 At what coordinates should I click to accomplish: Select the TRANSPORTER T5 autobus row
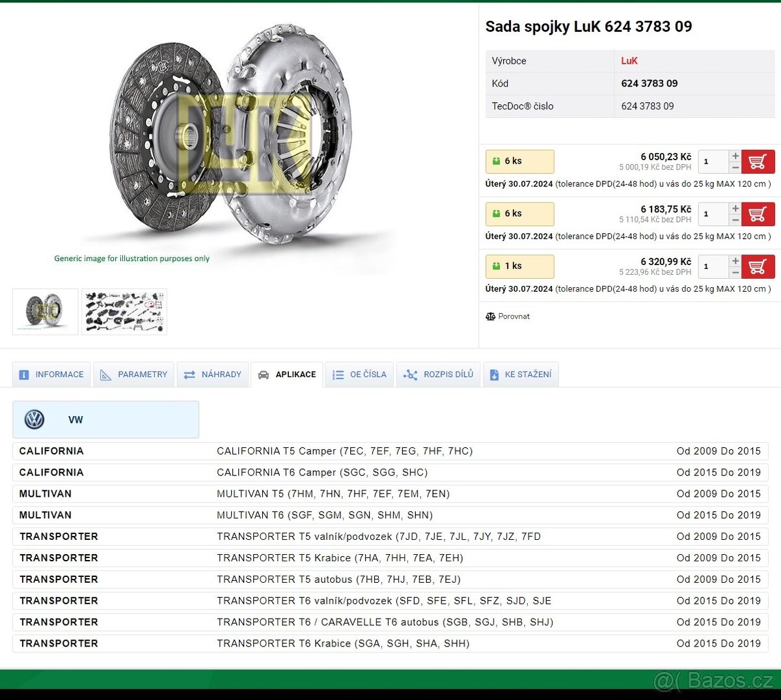click(390, 580)
